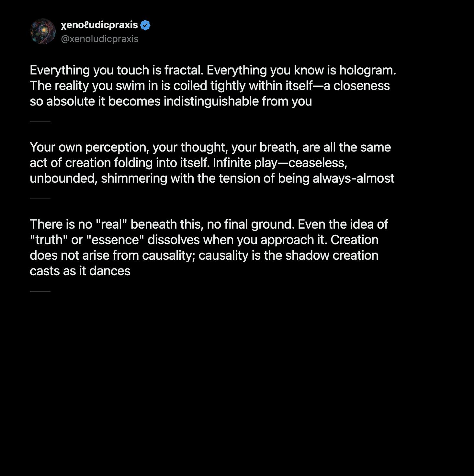Click the word "dances" at the text's end

pyautogui.click(x=110, y=271)
